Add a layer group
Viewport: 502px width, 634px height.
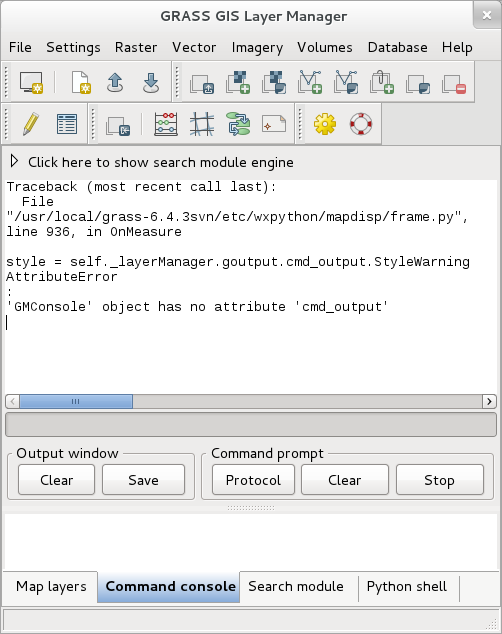418,84
